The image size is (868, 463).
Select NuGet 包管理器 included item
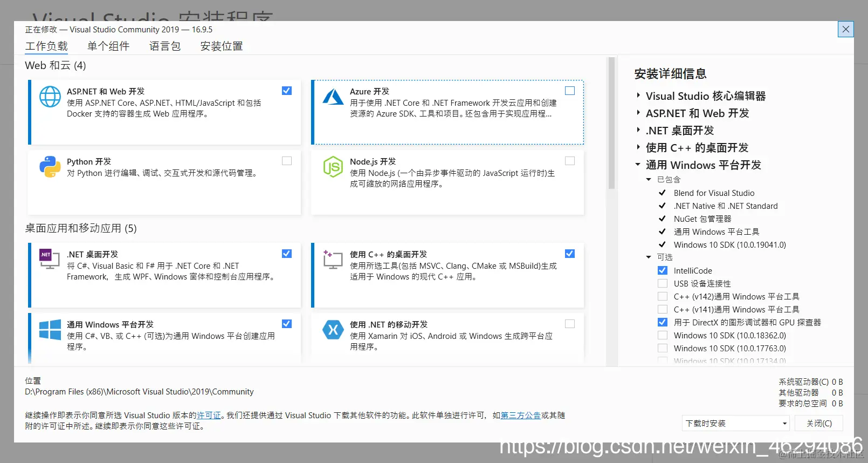pyautogui.click(x=702, y=219)
